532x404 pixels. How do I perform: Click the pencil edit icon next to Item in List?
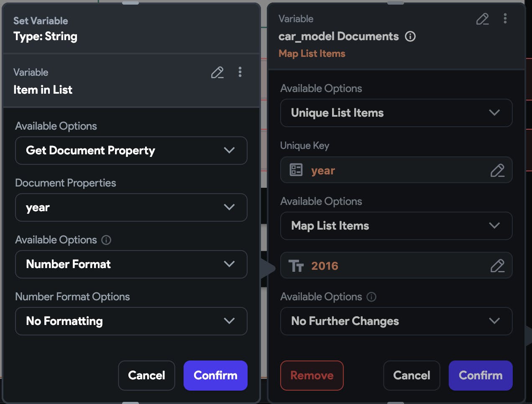coord(217,72)
